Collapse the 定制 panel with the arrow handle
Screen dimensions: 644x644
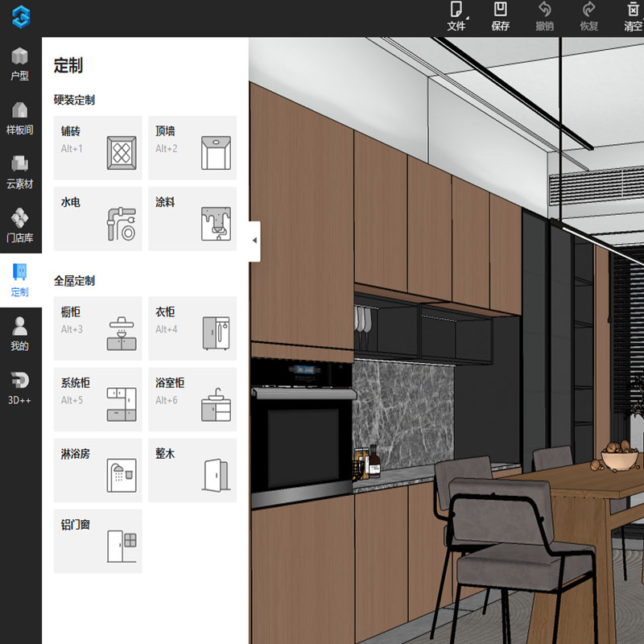click(254, 241)
